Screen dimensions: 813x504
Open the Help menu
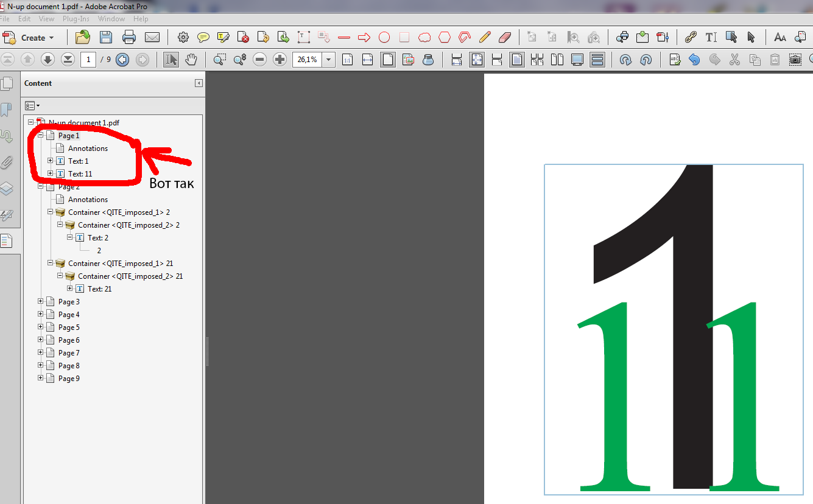click(141, 19)
